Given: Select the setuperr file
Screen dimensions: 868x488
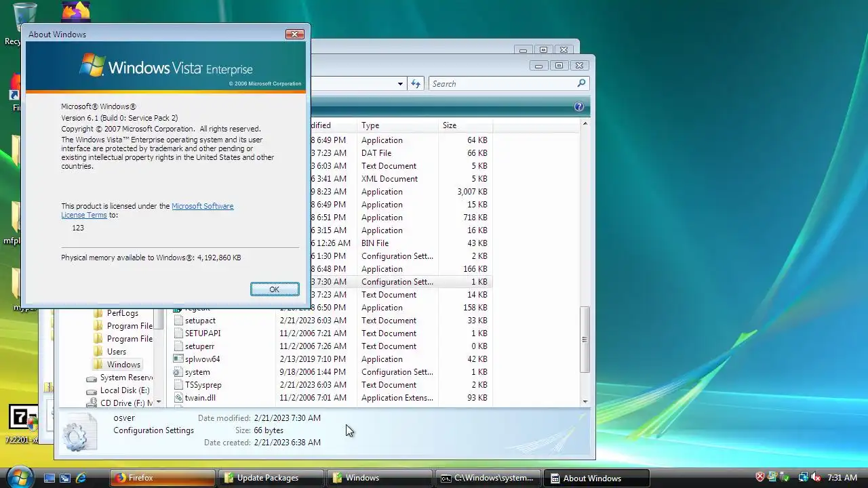Looking at the screenshot, I should tap(199, 346).
